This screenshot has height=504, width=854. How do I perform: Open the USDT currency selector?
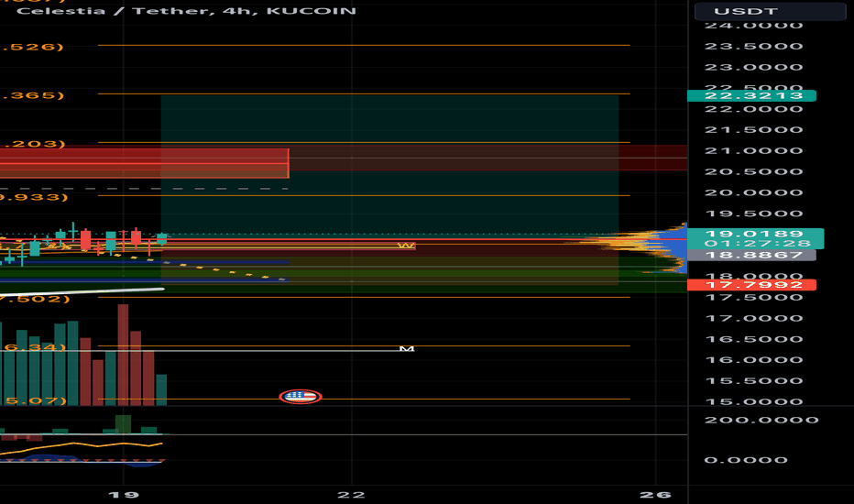(x=770, y=11)
